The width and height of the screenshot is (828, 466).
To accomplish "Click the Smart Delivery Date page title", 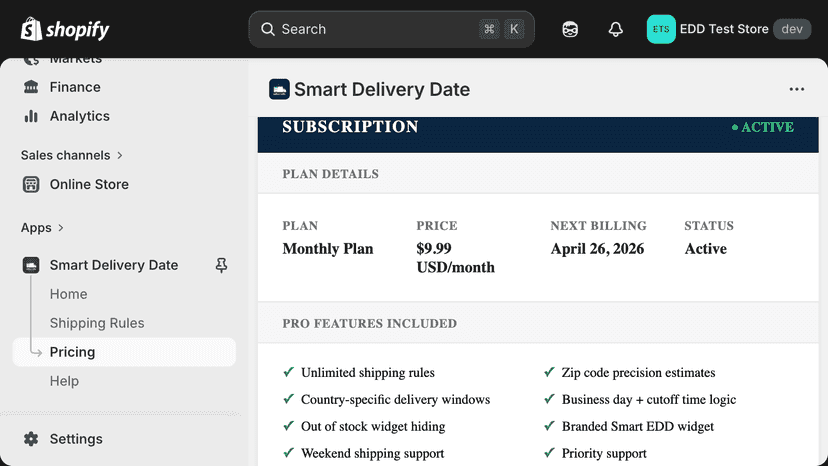I will coord(382,89).
